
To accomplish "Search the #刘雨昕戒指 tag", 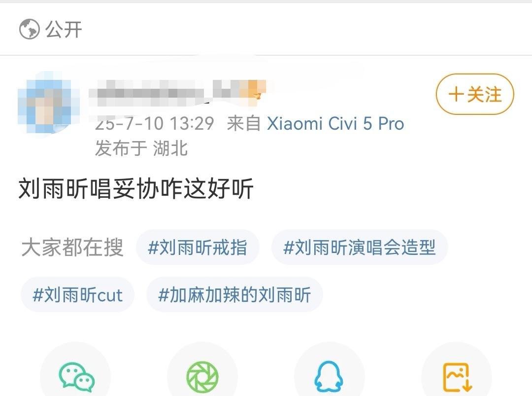I will (198, 247).
